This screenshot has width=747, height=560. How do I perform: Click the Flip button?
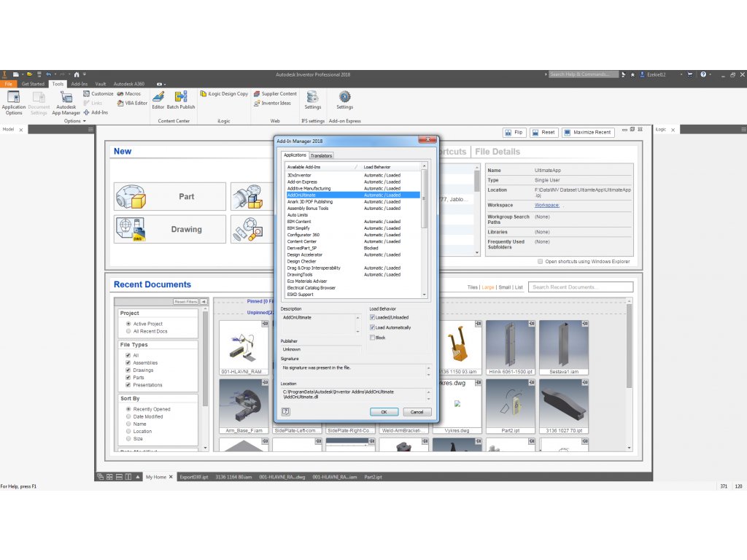(x=514, y=133)
